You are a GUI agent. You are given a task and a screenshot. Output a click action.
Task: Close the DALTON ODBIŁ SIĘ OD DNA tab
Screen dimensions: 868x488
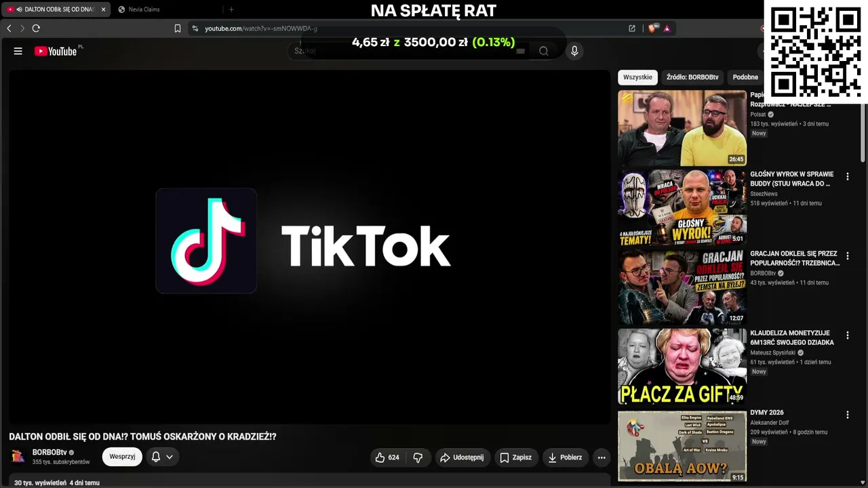103,9
